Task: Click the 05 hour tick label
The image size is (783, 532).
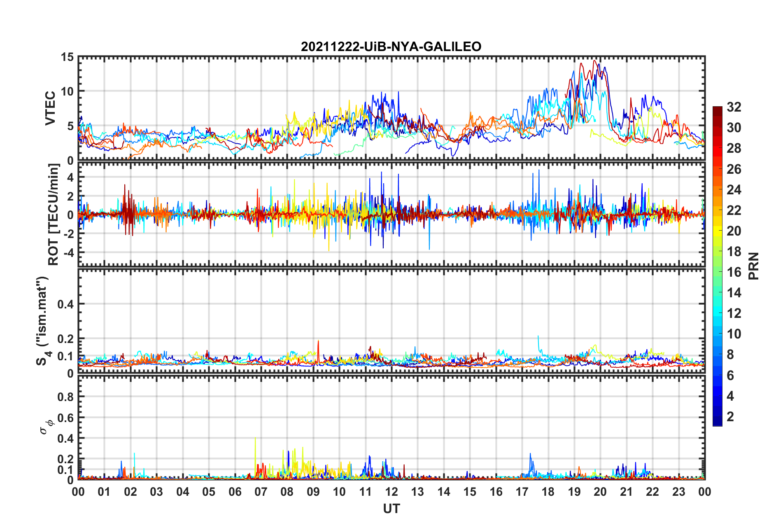Action: (x=209, y=492)
